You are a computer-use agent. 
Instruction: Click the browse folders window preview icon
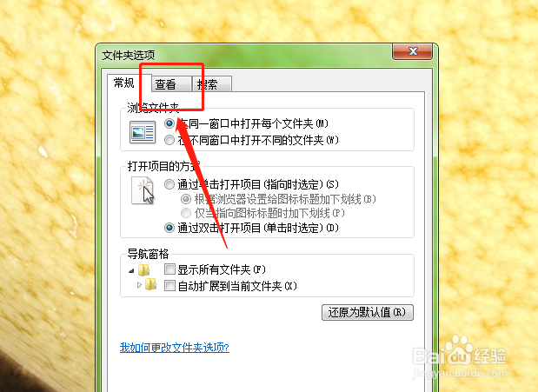click(x=143, y=132)
